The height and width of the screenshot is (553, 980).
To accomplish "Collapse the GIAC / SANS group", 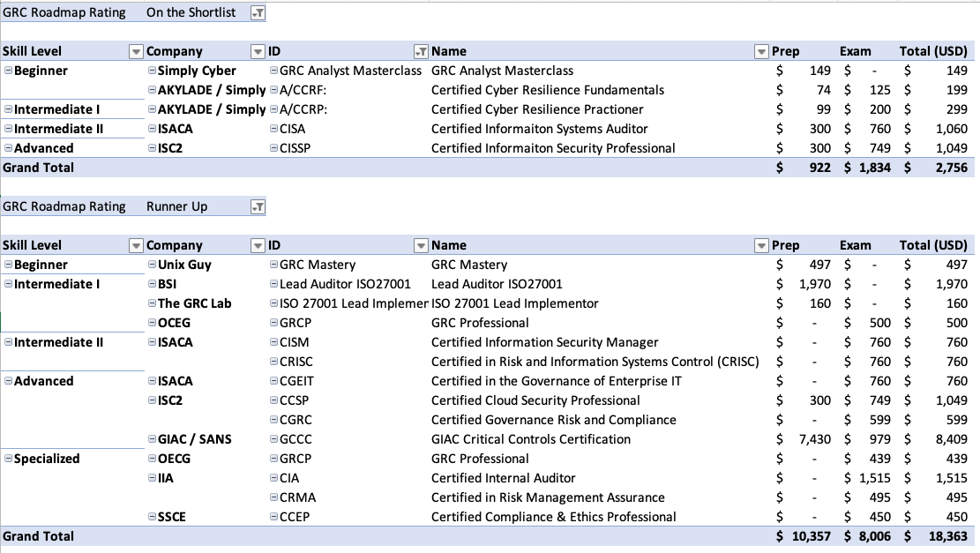I will 152,439.
